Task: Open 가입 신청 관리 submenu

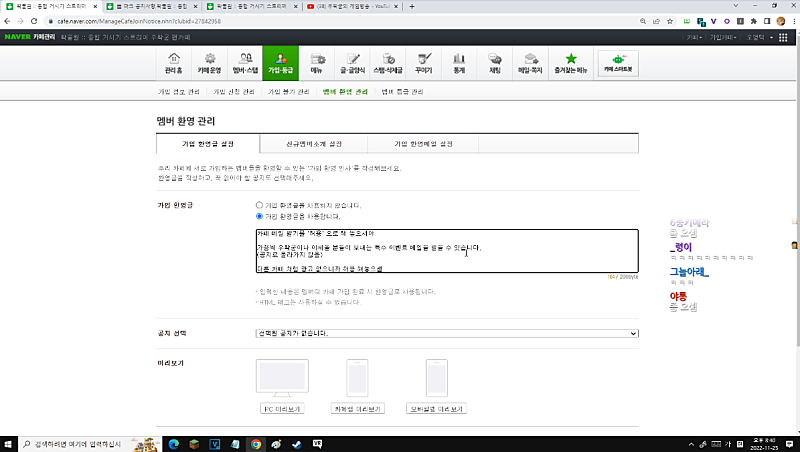Action: pyautogui.click(x=234, y=92)
